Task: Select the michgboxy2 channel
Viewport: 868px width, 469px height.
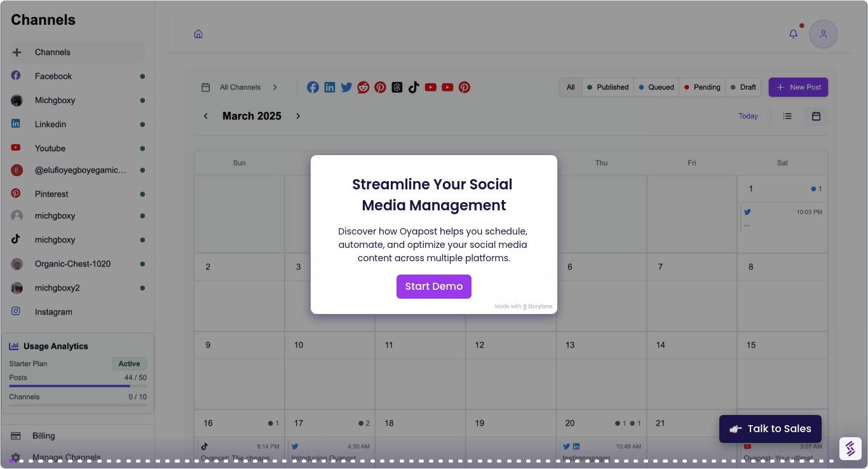Action: 77,288
